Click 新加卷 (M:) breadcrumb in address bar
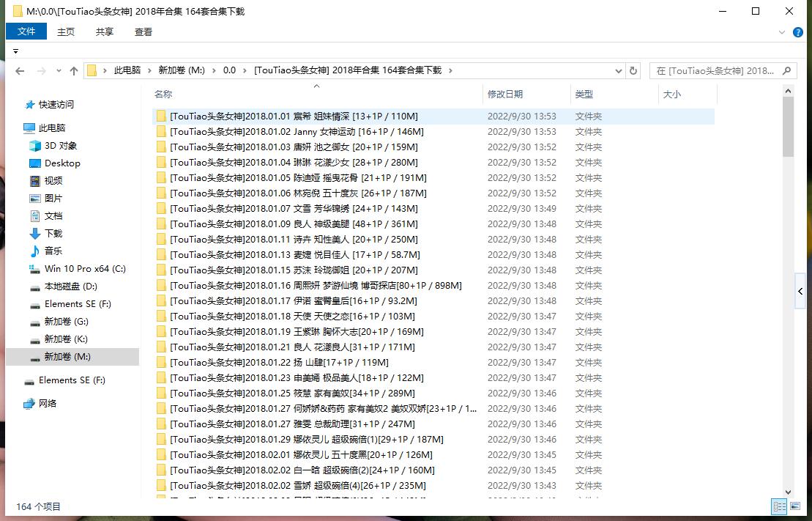Image resolution: width=812 pixels, height=521 pixels. coord(182,70)
